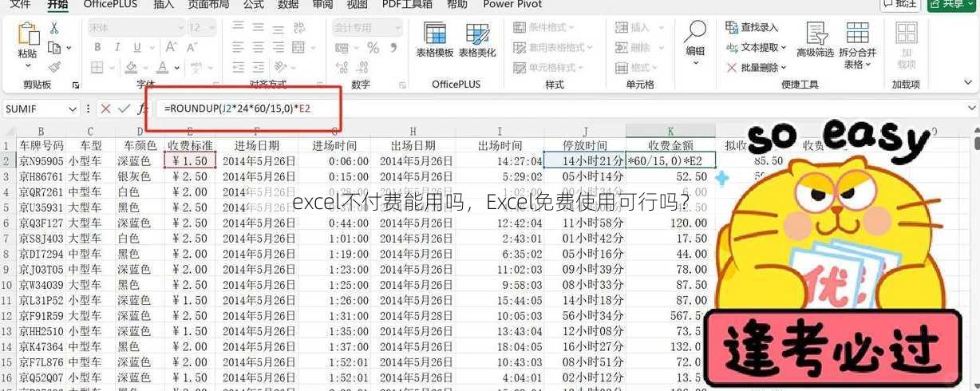Expand 批量删除 dropdown
The image size is (980, 391).
click(784, 68)
